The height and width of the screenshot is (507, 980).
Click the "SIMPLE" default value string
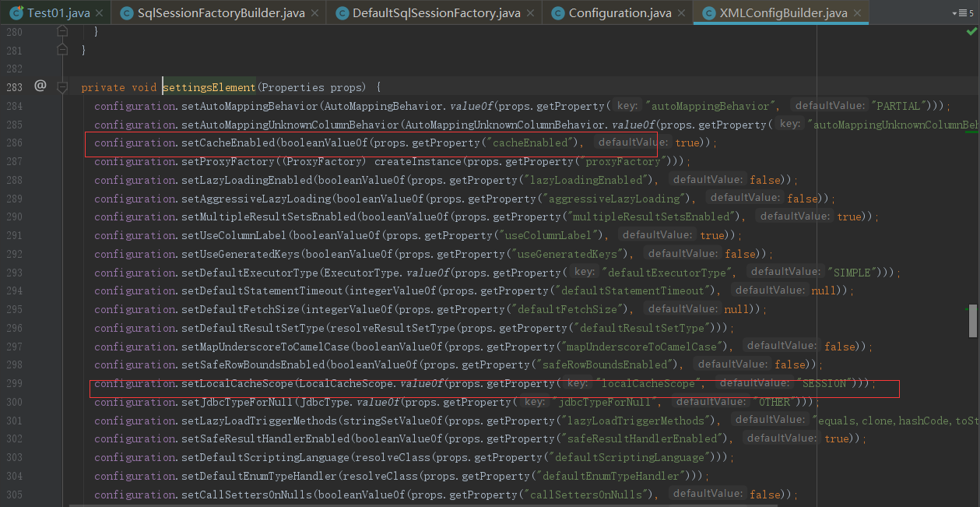coord(852,273)
